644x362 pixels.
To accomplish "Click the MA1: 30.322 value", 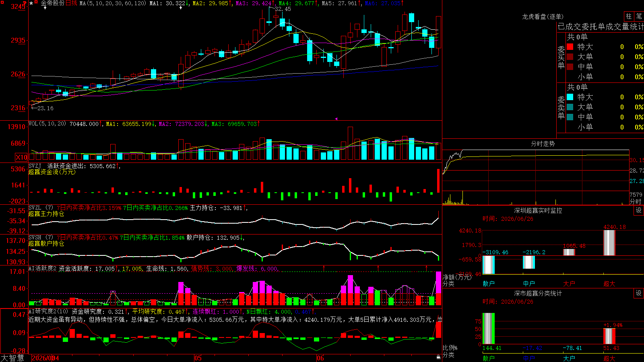I will pyautogui.click(x=169, y=3).
